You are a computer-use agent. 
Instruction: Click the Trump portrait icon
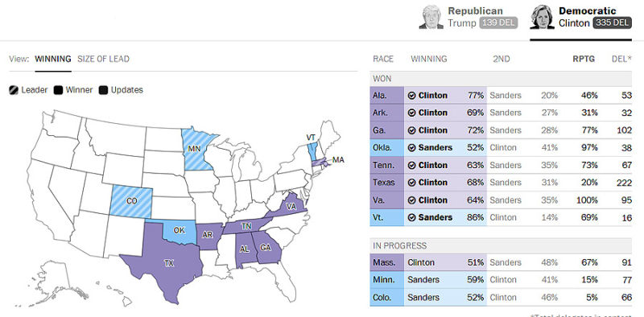[431, 17]
